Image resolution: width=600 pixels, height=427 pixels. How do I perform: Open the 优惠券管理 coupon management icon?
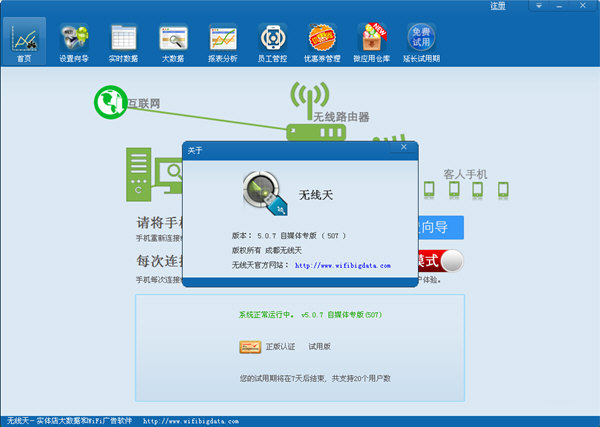[x=322, y=41]
